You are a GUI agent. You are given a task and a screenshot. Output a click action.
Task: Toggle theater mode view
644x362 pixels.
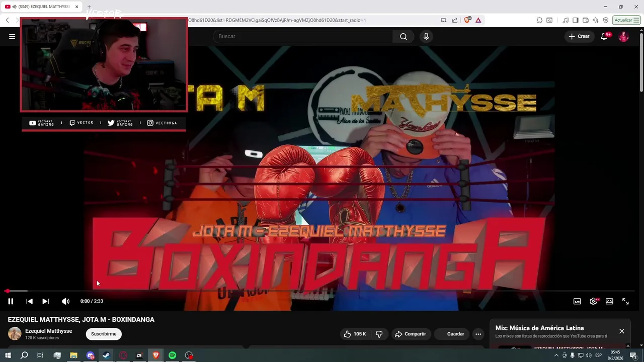click(609, 301)
